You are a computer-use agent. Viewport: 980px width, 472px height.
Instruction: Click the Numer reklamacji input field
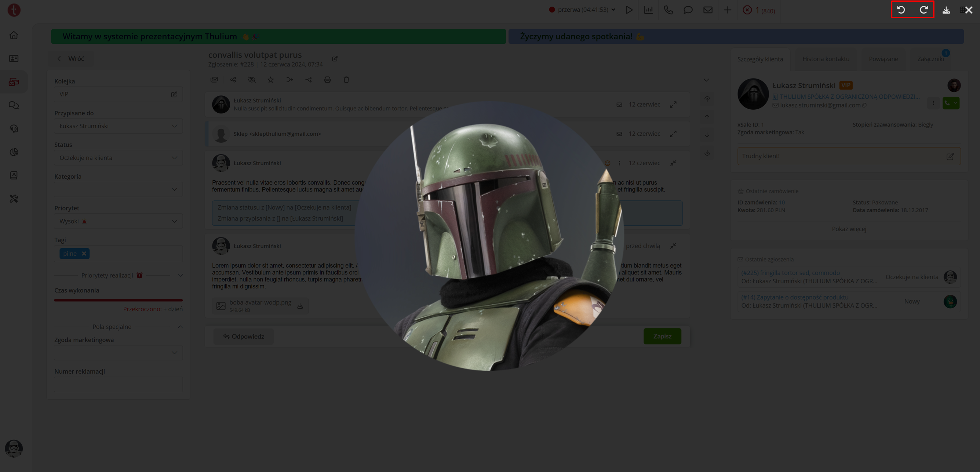(x=118, y=384)
